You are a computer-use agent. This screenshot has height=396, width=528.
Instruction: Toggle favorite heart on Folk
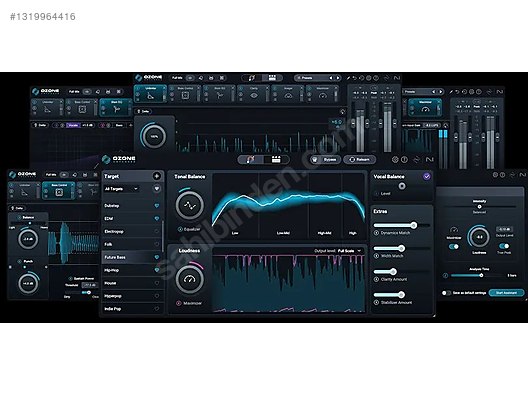(x=157, y=244)
